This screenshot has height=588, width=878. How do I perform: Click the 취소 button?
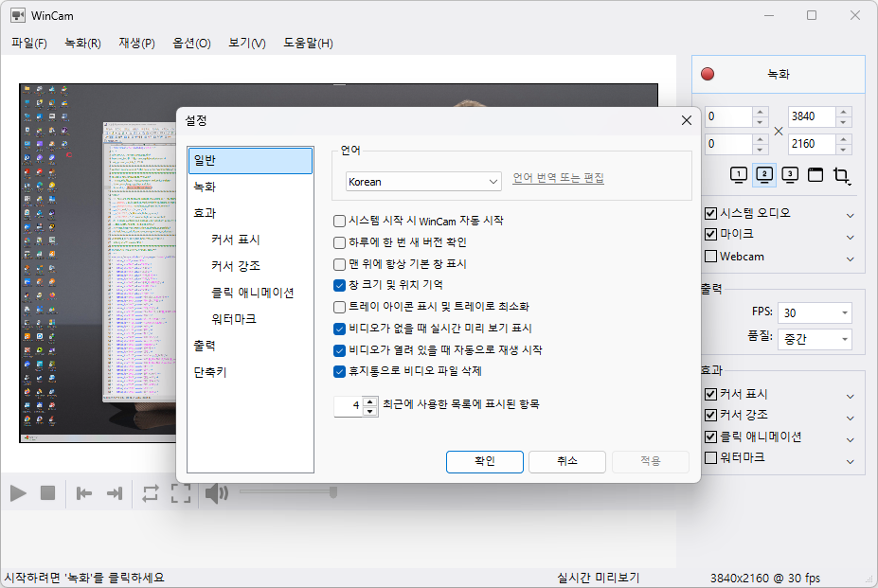tap(566, 461)
